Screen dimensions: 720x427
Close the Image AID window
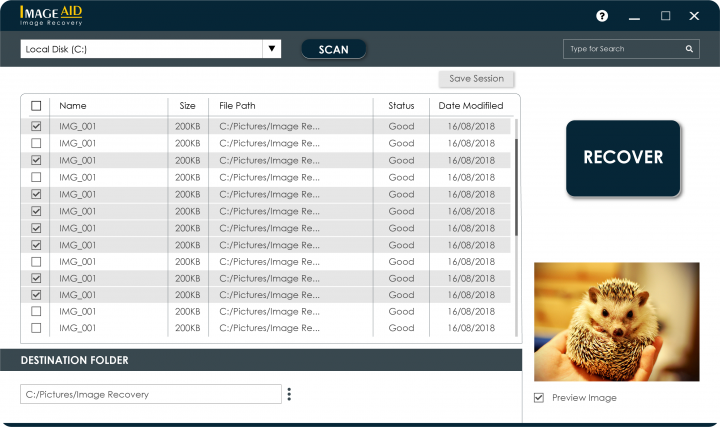pos(694,16)
